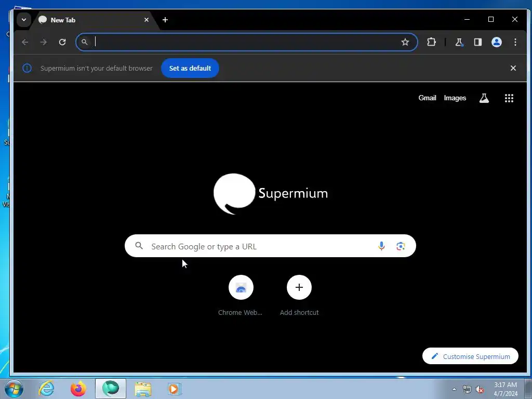
Task: Open the Images link
Action: click(455, 98)
